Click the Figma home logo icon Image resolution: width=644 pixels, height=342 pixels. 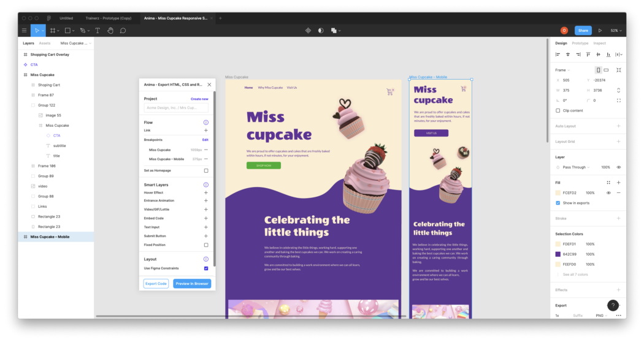(x=49, y=18)
